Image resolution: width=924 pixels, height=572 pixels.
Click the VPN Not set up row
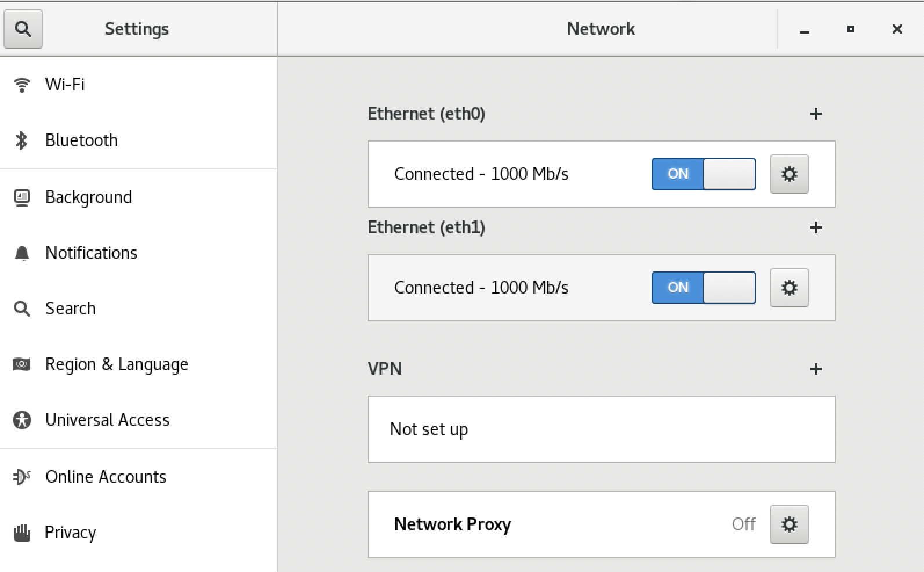601,429
